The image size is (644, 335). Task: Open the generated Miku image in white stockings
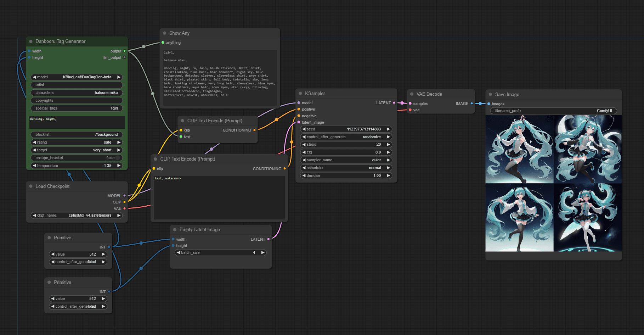[588, 218]
